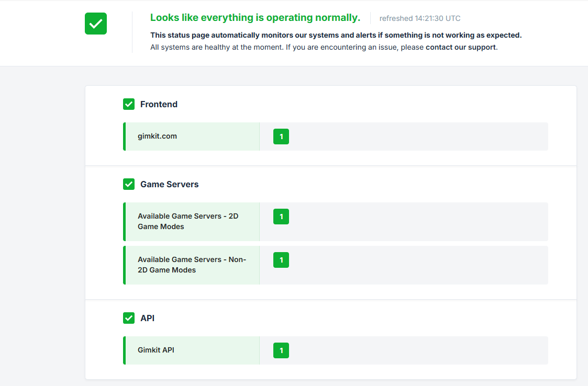This screenshot has height=386, width=588.
Task: Expand the Frontend section heading
Action: pos(159,104)
